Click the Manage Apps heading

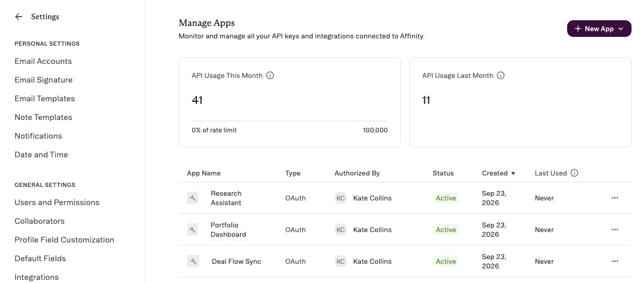tap(207, 23)
